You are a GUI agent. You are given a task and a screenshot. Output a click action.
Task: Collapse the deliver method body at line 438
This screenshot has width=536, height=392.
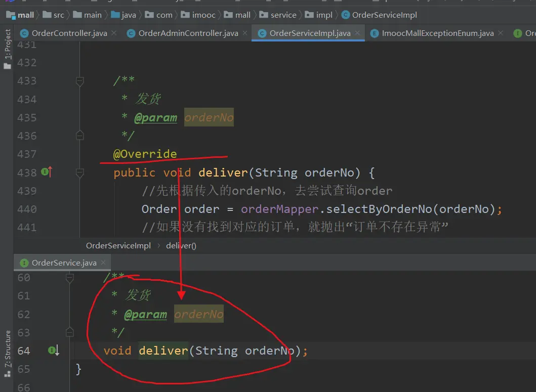pos(79,173)
